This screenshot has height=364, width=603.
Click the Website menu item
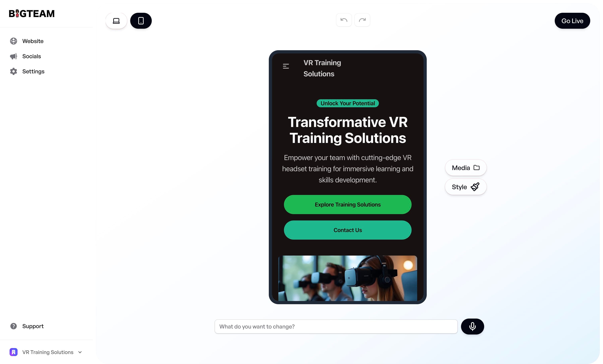33,41
